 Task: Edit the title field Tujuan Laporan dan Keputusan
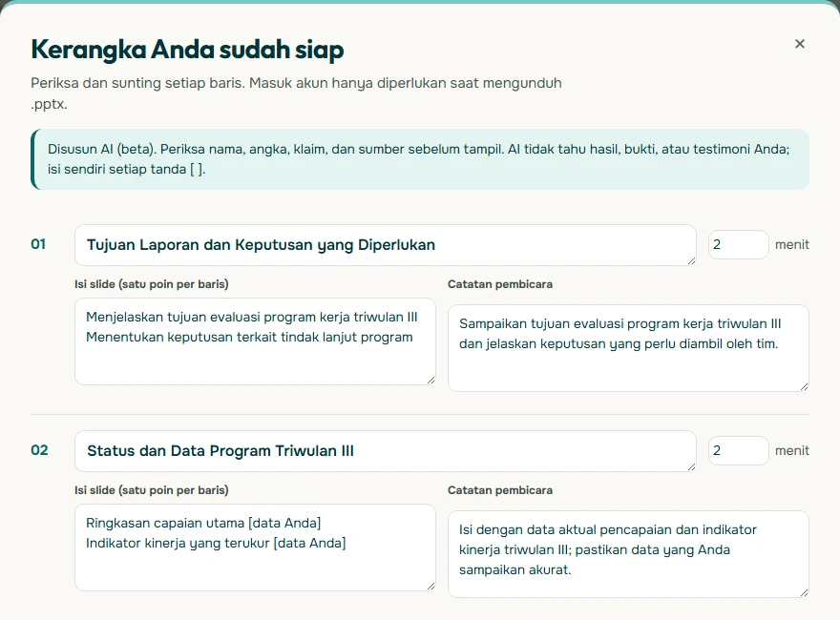point(386,245)
